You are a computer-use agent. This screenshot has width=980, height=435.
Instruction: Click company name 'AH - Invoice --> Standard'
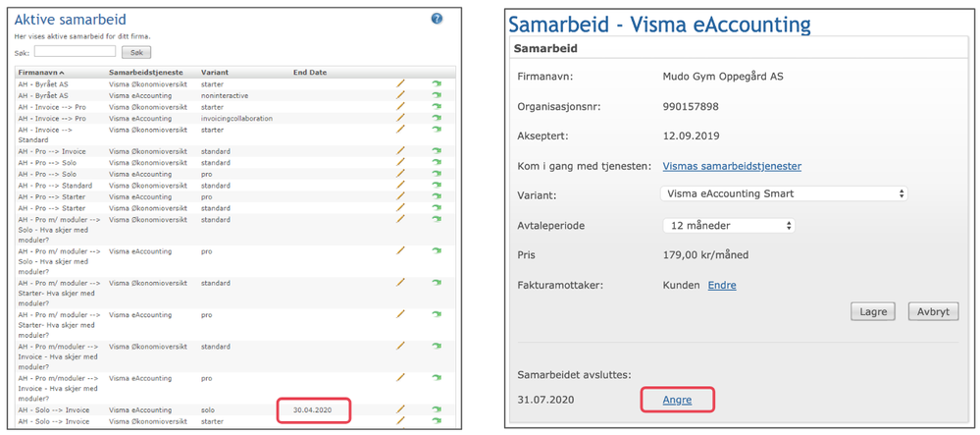46,135
